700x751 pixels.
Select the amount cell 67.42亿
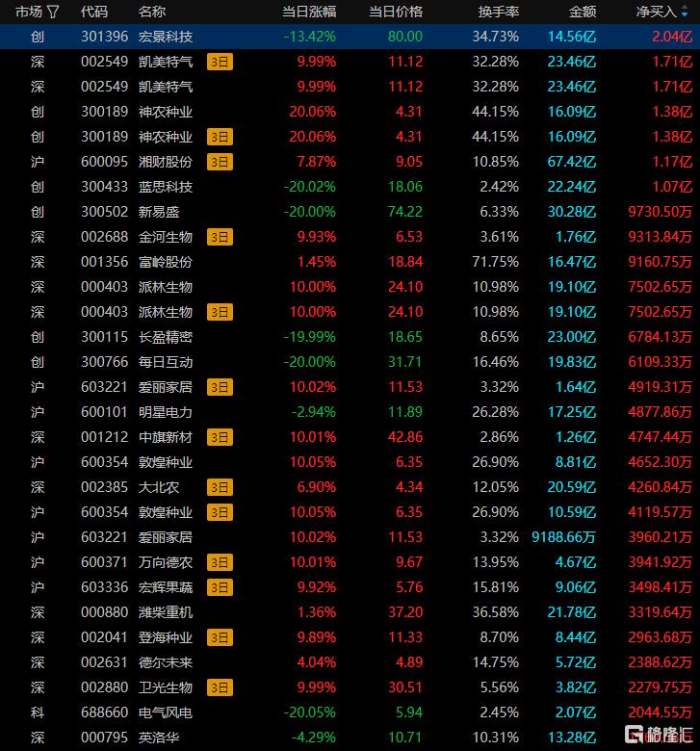572,162
